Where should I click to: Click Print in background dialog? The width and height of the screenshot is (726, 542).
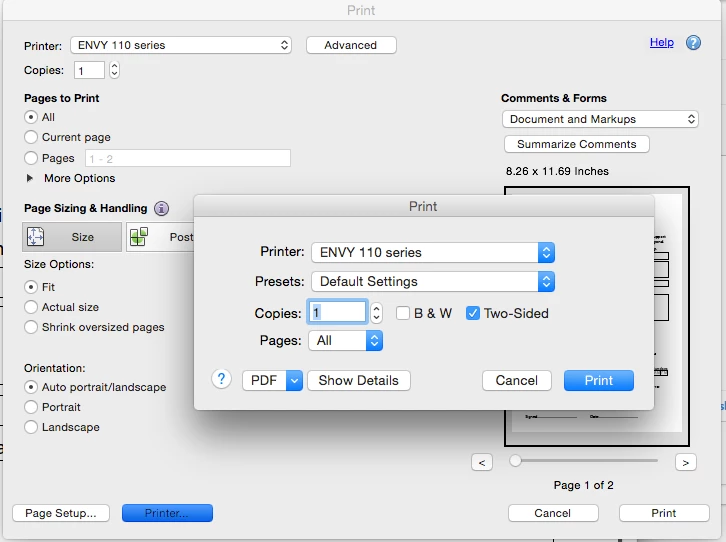point(664,513)
